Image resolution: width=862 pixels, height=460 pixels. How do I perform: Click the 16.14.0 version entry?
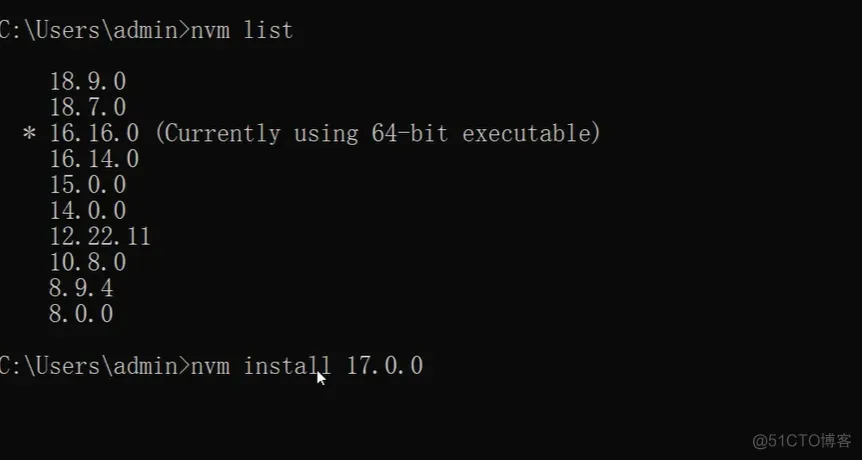pos(94,159)
